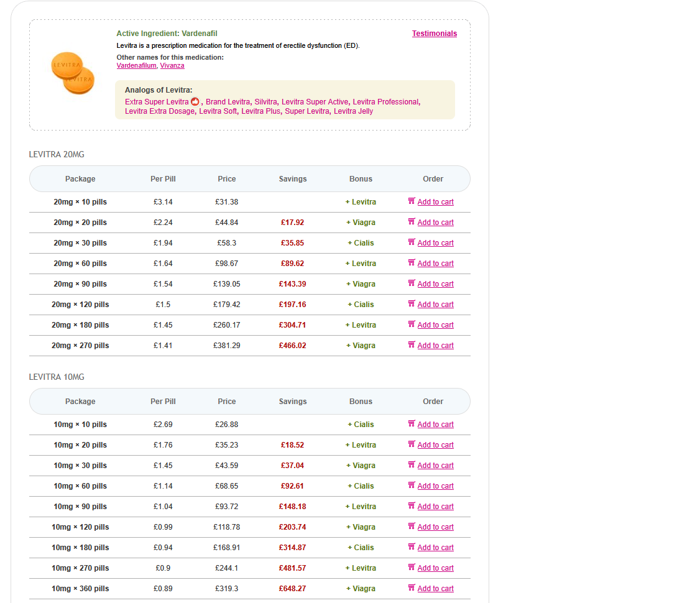Click the £244.1 price cell

pyautogui.click(x=227, y=568)
